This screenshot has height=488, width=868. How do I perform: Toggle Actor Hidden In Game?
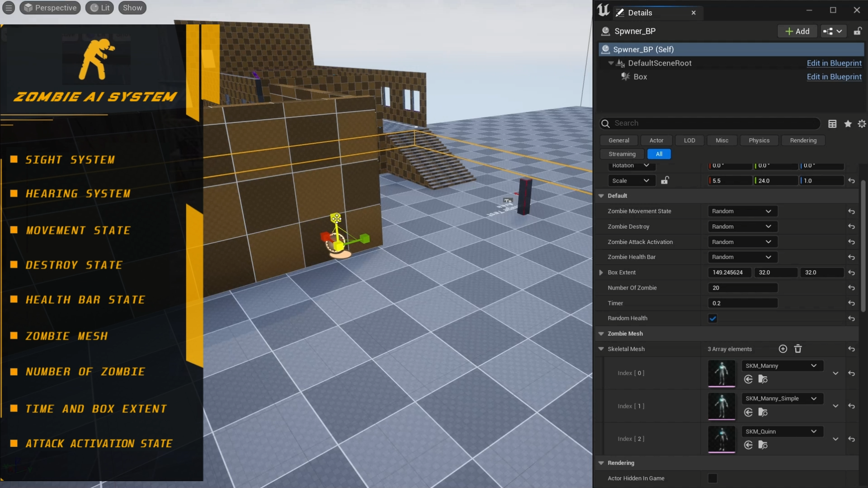point(712,478)
